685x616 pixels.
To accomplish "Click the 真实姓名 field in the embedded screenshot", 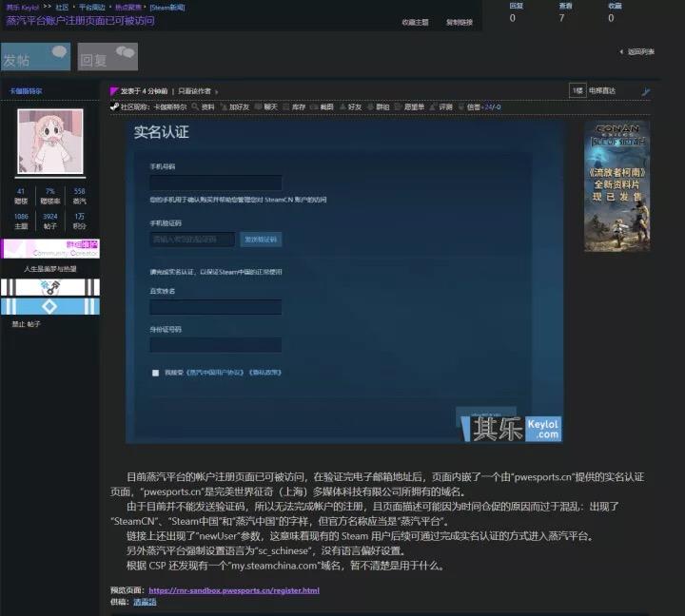I will point(216,307).
